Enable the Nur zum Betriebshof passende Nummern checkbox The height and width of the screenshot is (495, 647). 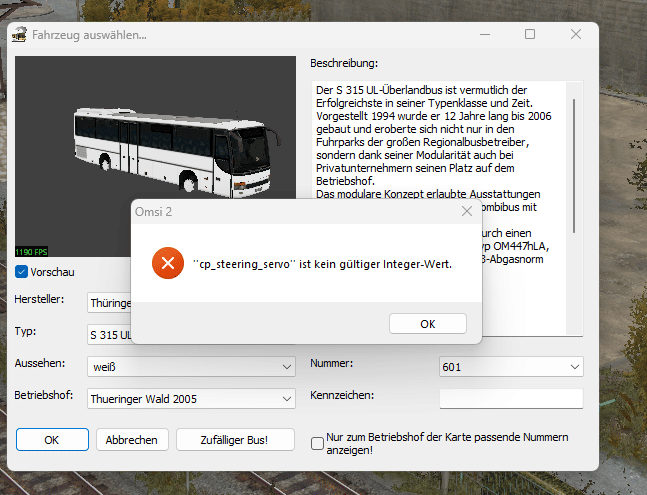click(317, 443)
